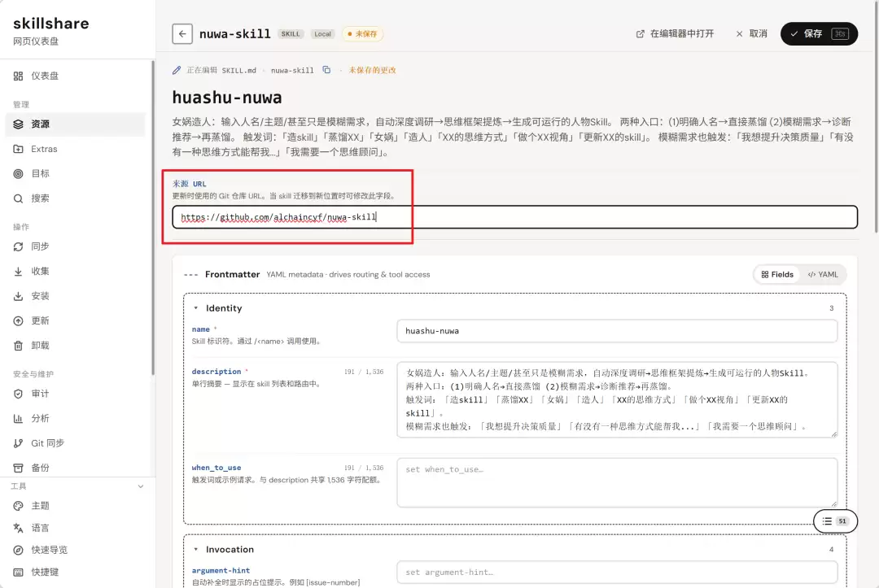Click the 取消 cancel button

752,33
